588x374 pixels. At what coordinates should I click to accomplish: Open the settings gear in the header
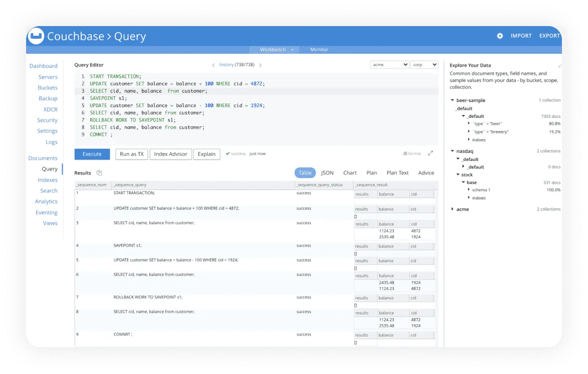[500, 36]
